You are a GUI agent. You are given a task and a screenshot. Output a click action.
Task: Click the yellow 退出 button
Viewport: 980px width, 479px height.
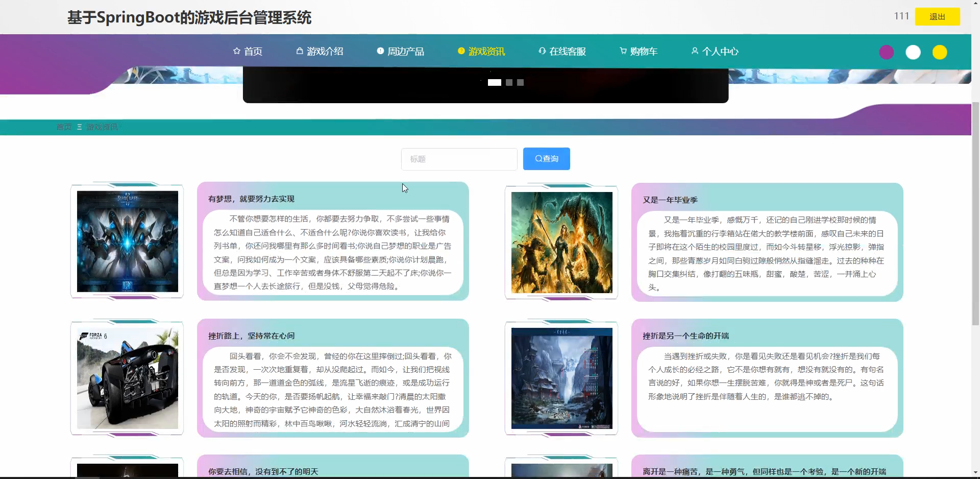point(937,16)
